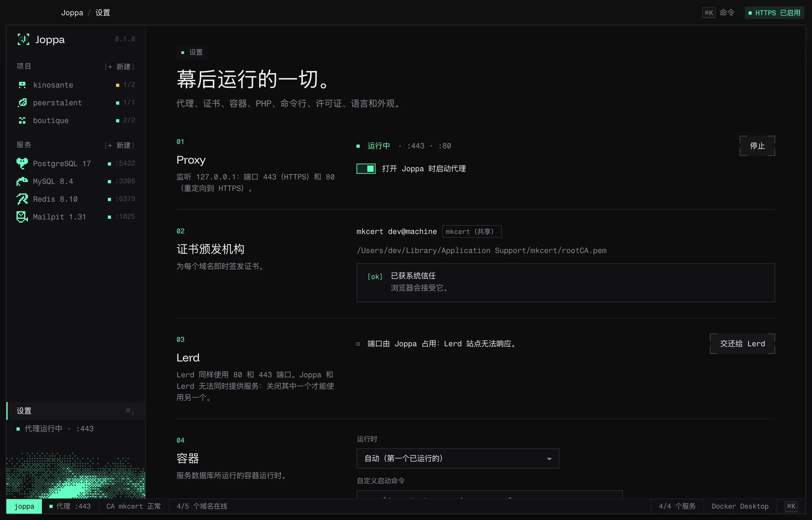Image resolution: width=812 pixels, height=520 pixels.
Task: Select kinosante project row
Action: click(x=76, y=85)
